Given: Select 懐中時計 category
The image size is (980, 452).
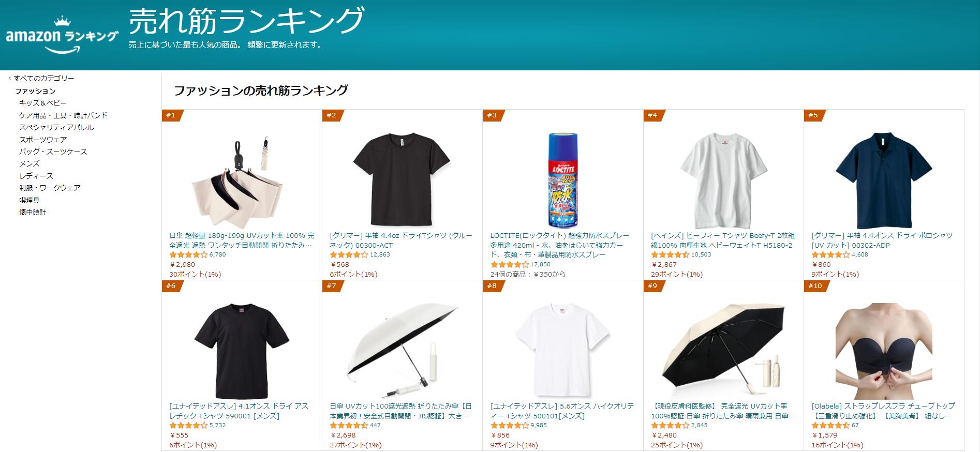Looking at the screenshot, I should pos(33,212).
